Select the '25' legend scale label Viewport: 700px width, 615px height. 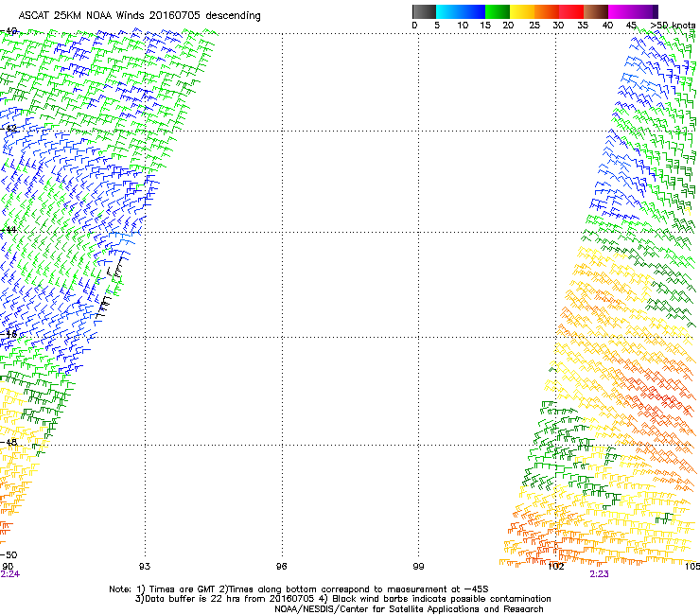534,26
